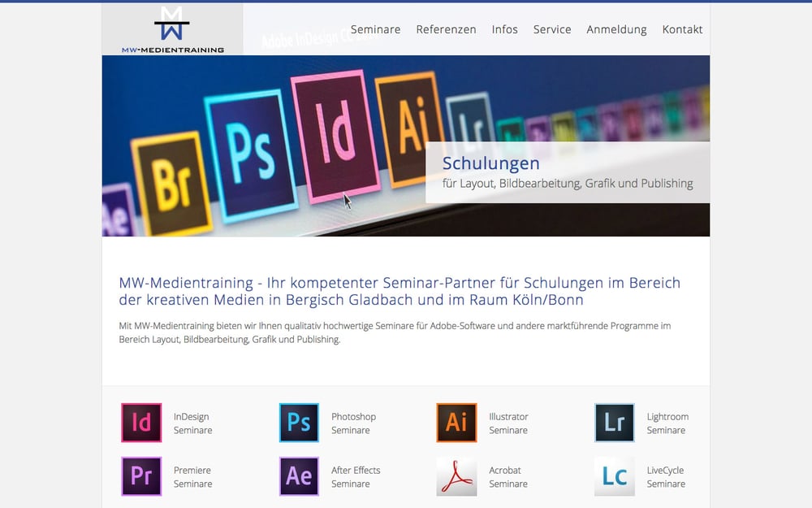Open the Acrobat Seminare link

tap(508, 477)
